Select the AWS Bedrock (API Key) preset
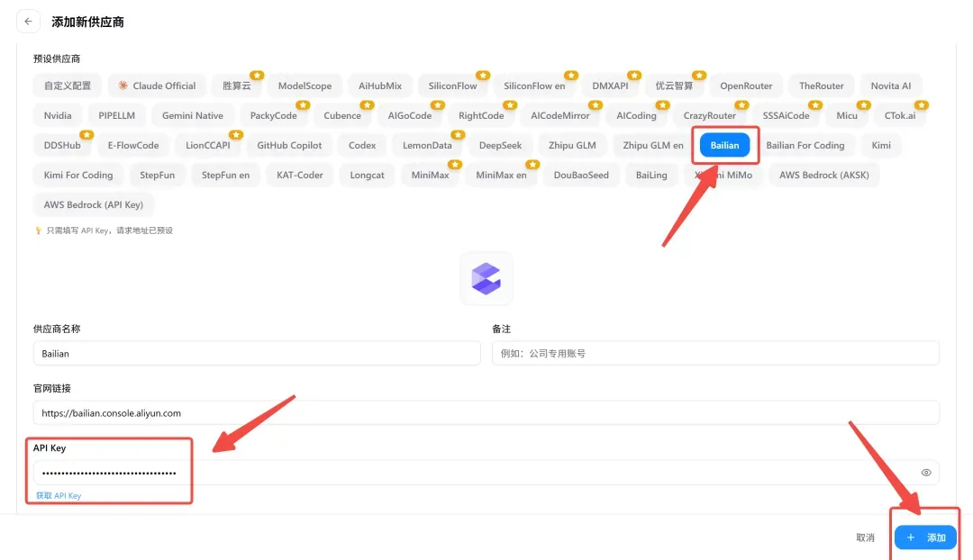 pyautogui.click(x=93, y=204)
